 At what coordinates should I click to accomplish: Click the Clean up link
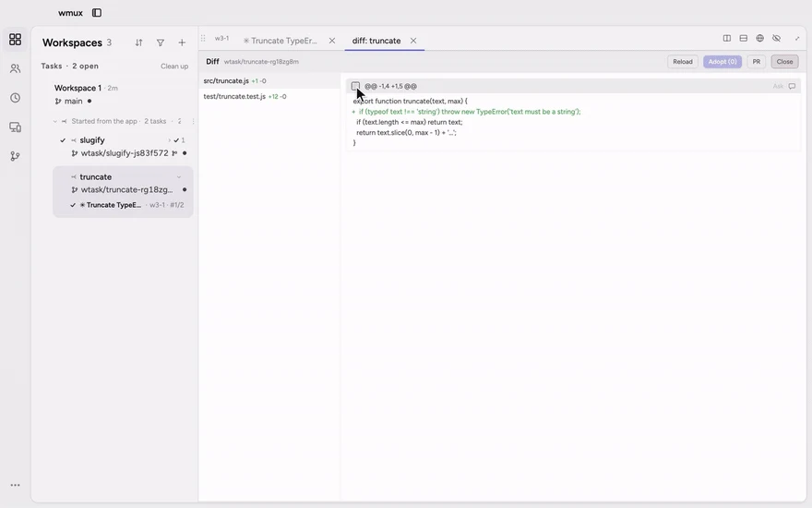(174, 67)
